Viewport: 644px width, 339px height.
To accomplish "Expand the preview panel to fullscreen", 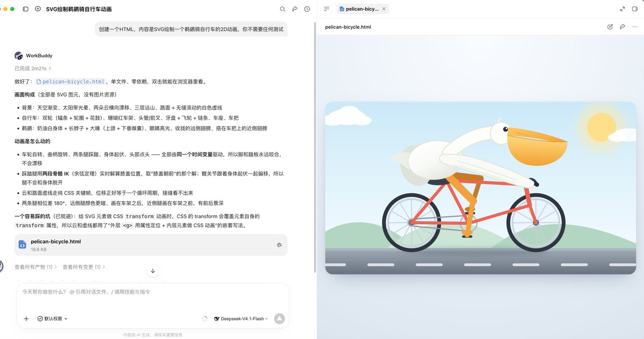I will (x=622, y=9).
